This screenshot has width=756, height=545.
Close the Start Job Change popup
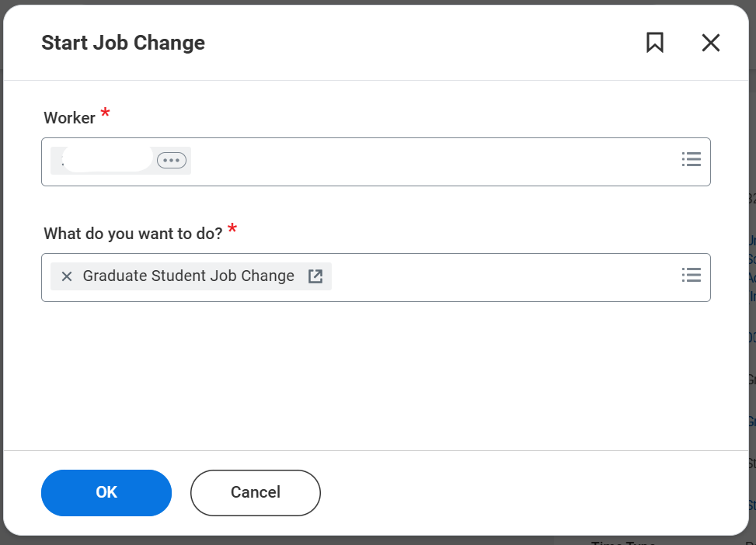[710, 43]
